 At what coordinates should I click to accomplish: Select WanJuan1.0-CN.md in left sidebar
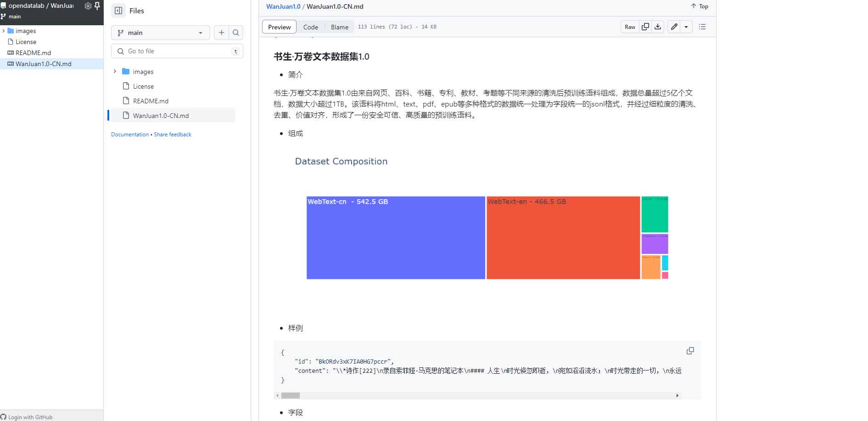(x=52, y=64)
